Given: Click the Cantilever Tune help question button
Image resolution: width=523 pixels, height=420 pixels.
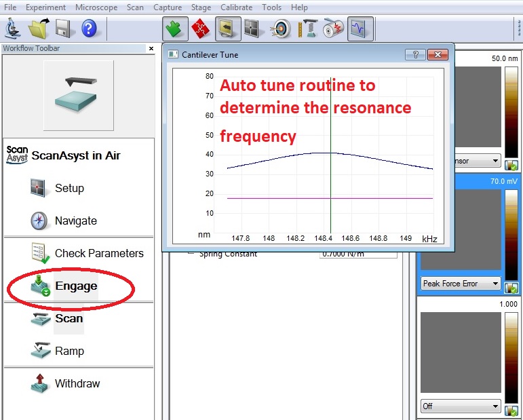Looking at the screenshot, I should [x=414, y=55].
